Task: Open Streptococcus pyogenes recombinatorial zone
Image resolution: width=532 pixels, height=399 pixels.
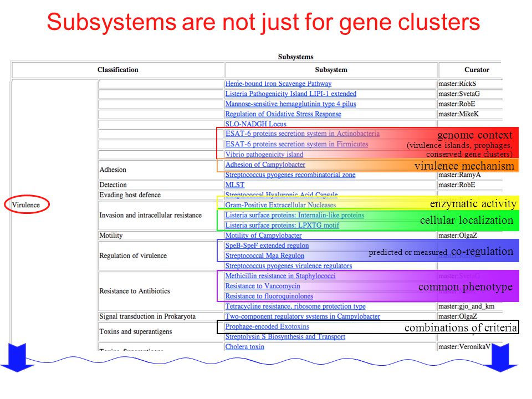Action: click(x=290, y=175)
